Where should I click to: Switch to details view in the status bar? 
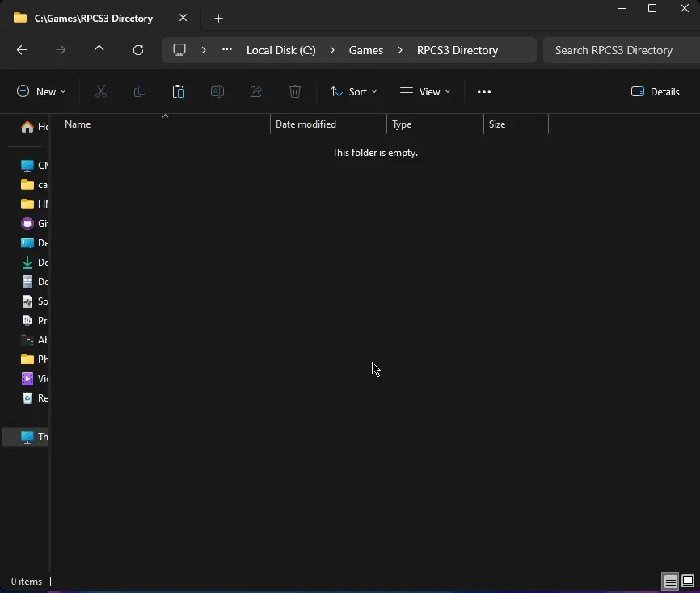point(670,582)
